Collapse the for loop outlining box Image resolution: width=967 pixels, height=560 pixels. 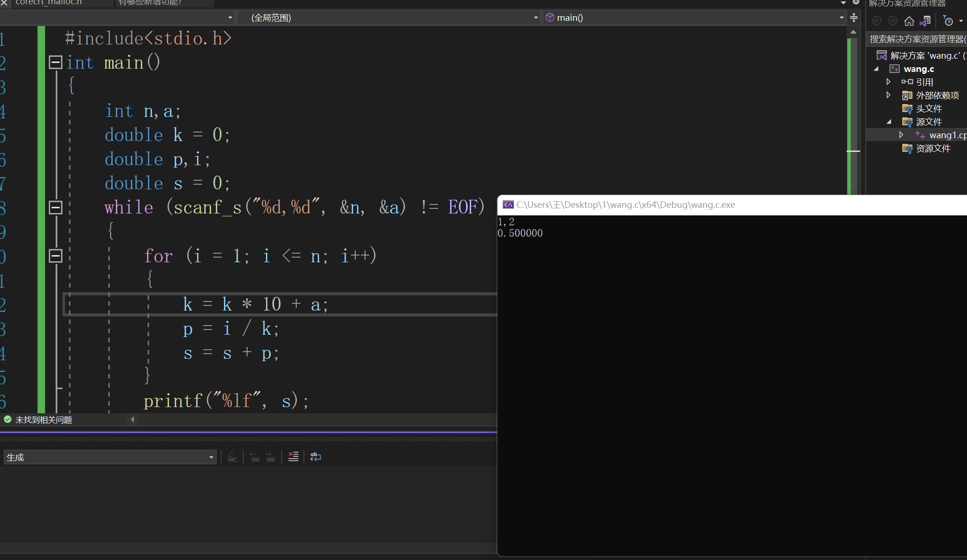(55, 256)
